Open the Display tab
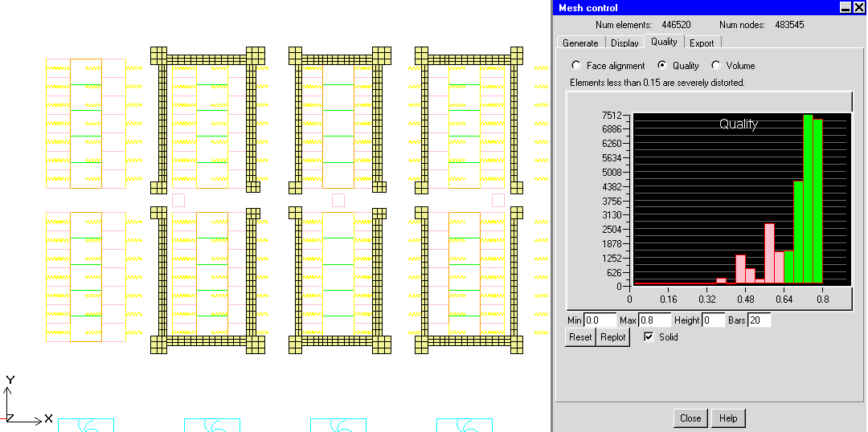Screen dimensions: 868x432 tap(625, 43)
